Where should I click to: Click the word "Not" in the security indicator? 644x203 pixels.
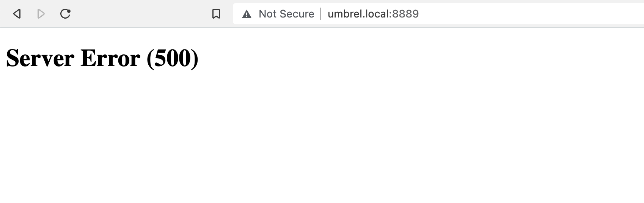(x=268, y=14)
